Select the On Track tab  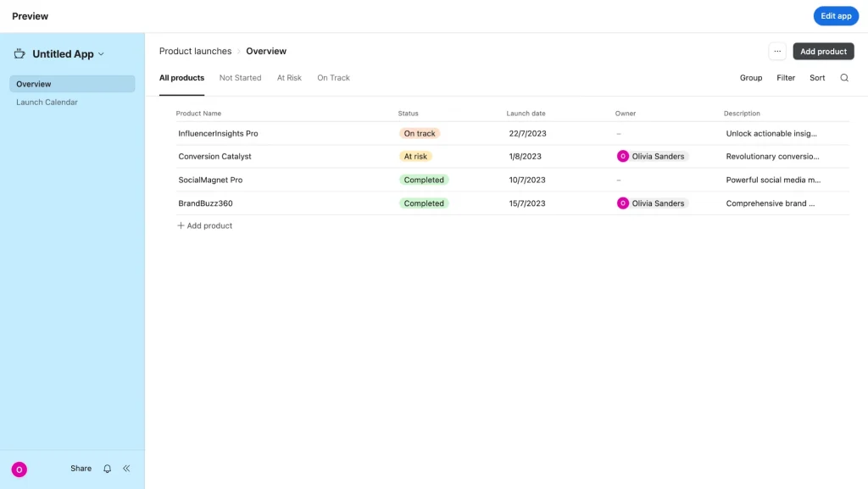333,78
